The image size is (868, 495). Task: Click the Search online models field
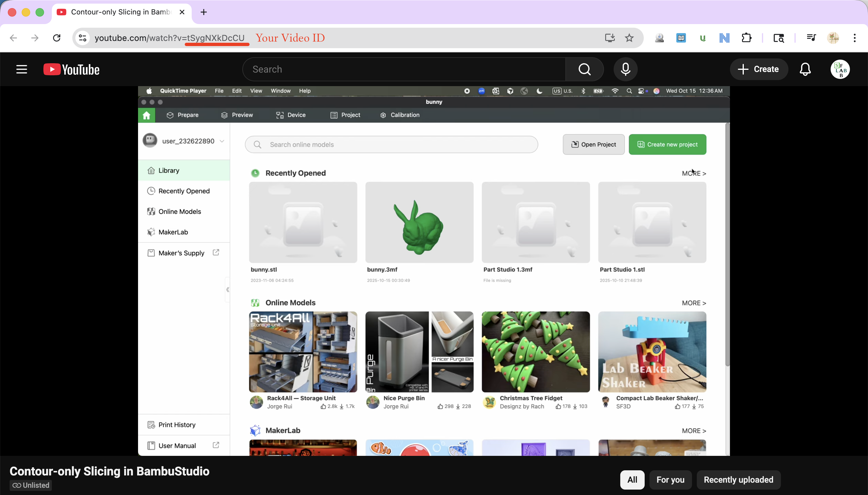coord(391,145)
